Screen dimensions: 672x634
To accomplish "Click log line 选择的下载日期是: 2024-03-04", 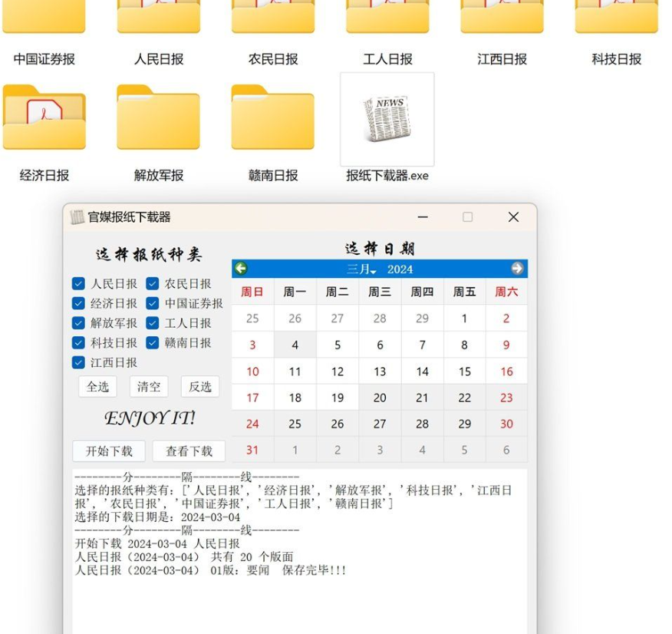I will 157,517.
